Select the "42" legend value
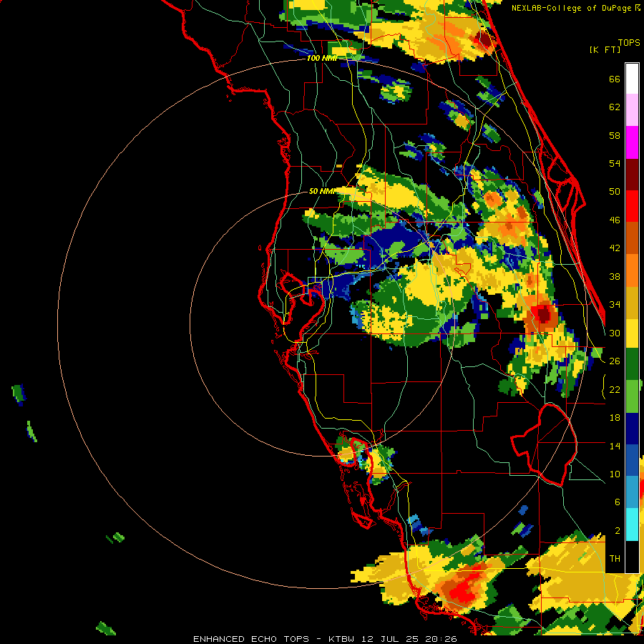Viewport: 644px width, 644px height. pyautogui.click(x=615, y=248)
